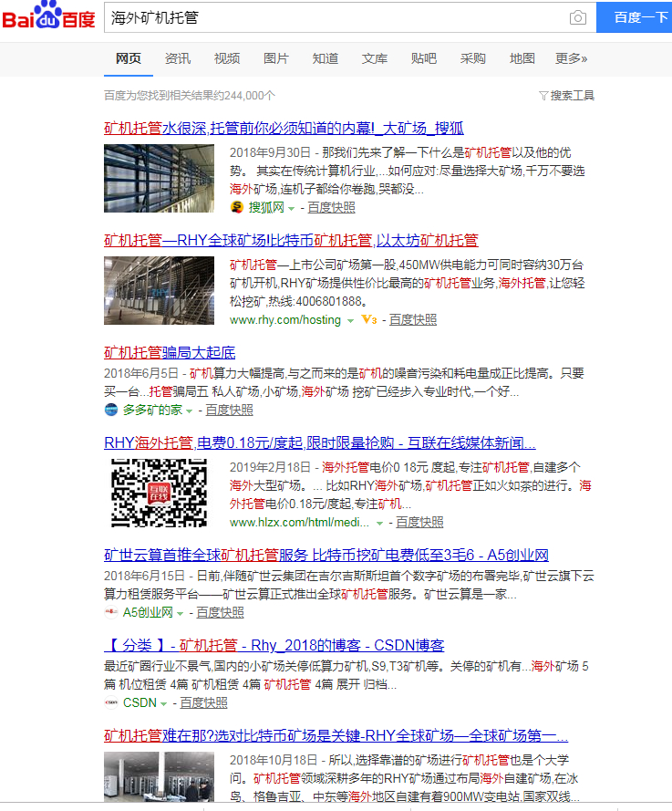
Task: Click the www.rhy.com/hosting URL
Action: (x=285, y=319)
